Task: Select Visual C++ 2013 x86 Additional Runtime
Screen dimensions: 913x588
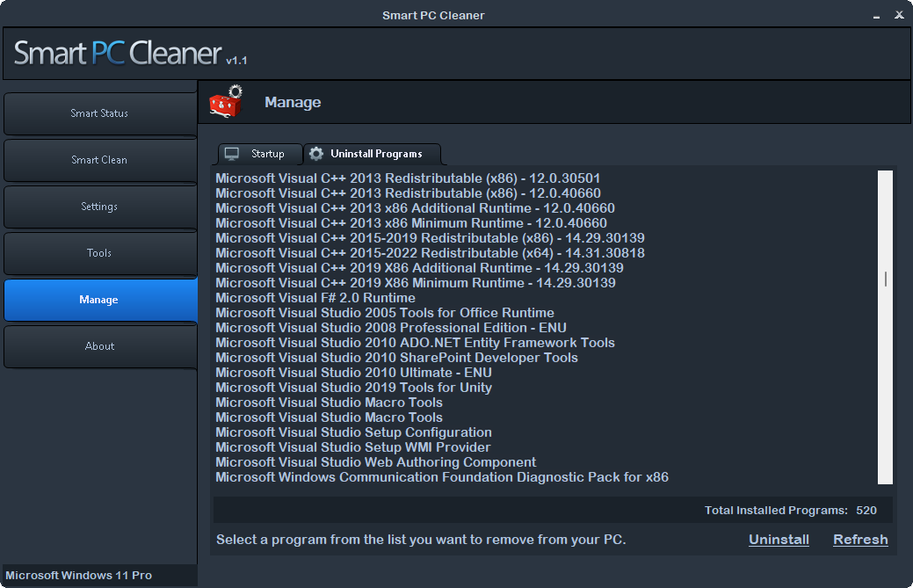Action: coord(415,208)
